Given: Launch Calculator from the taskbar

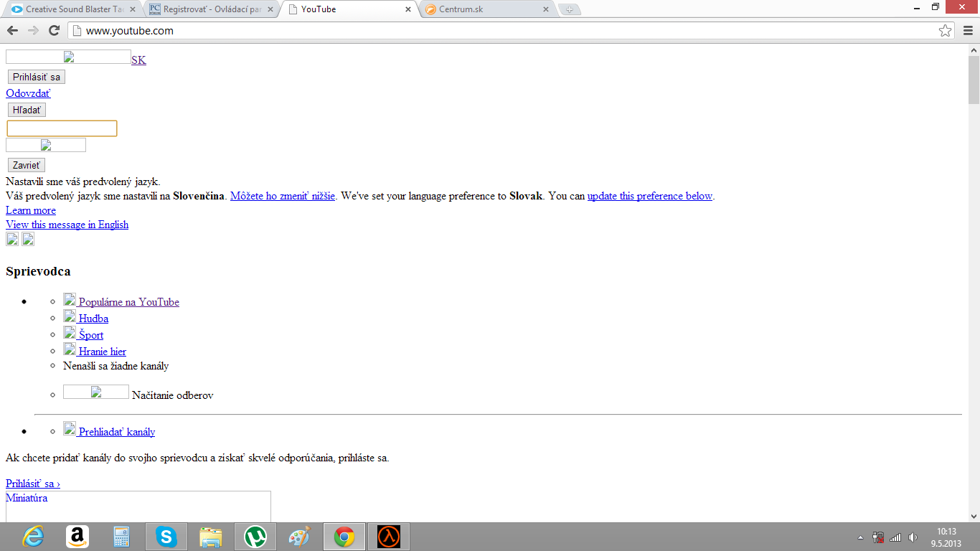Looking at the screenshot, I should coord(122,537).
